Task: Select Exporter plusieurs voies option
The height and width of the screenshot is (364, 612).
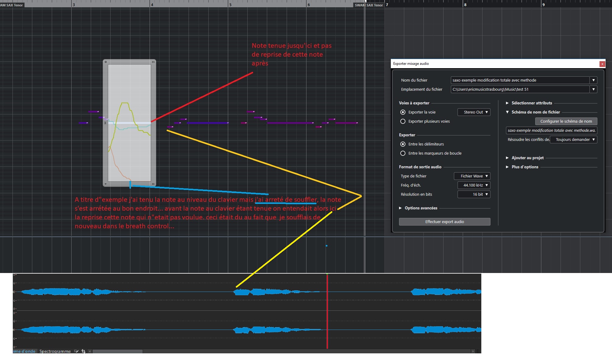Action: tap(403, 121)
